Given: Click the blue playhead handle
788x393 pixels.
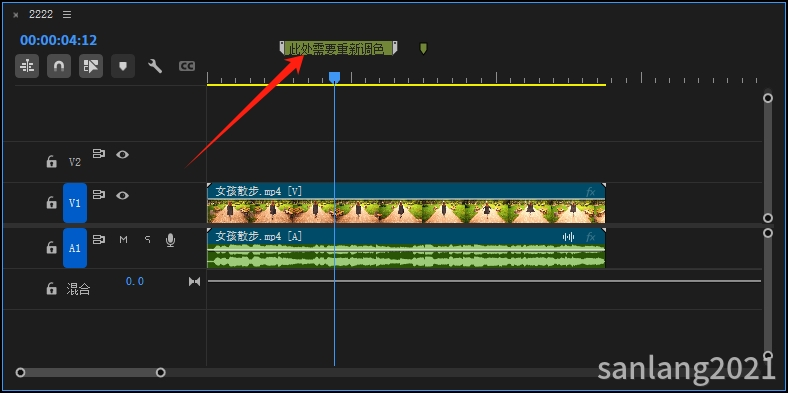Looking at the screenshot, I should click(334, 77).
